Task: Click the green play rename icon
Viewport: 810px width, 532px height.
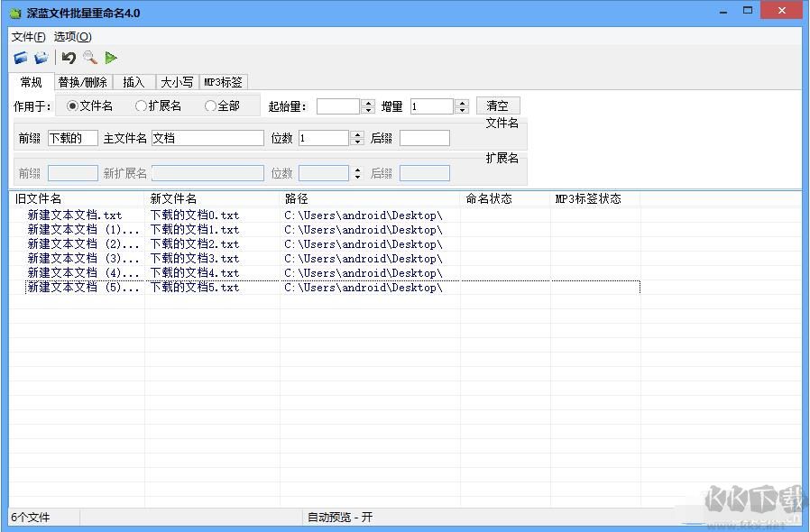Action: [x=111, y=58]
